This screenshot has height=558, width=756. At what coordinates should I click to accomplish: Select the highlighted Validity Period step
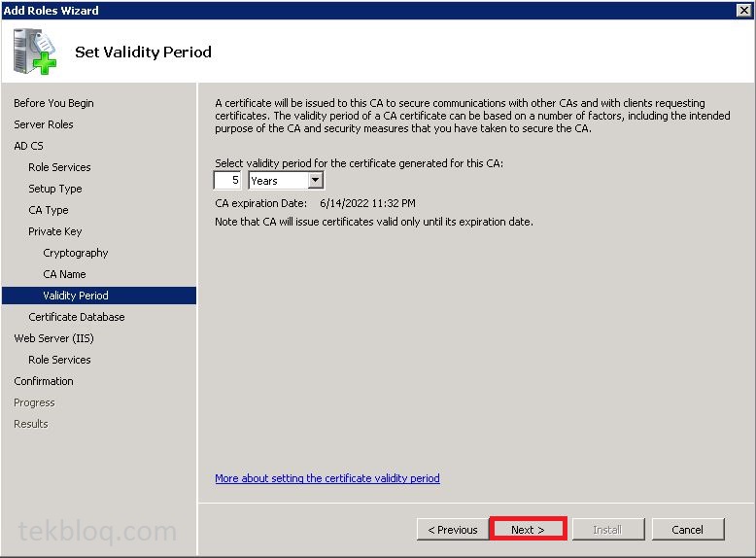click(x=99, y=296)
